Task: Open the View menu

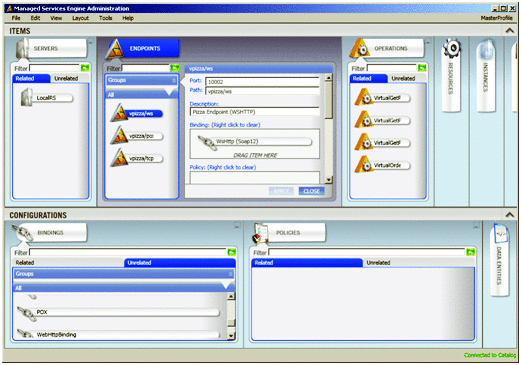Action: coord(56,18)
